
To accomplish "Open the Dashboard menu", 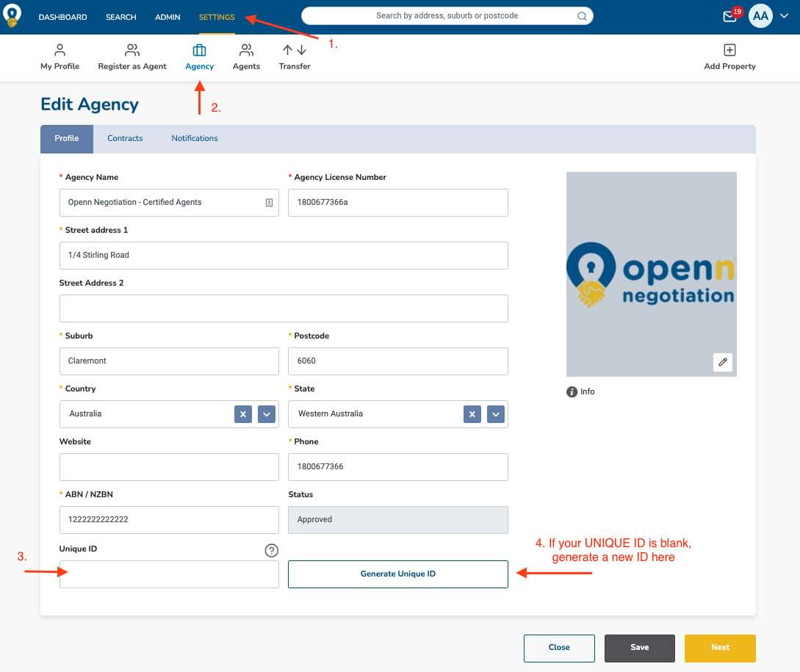I will [x=62, y=17].
